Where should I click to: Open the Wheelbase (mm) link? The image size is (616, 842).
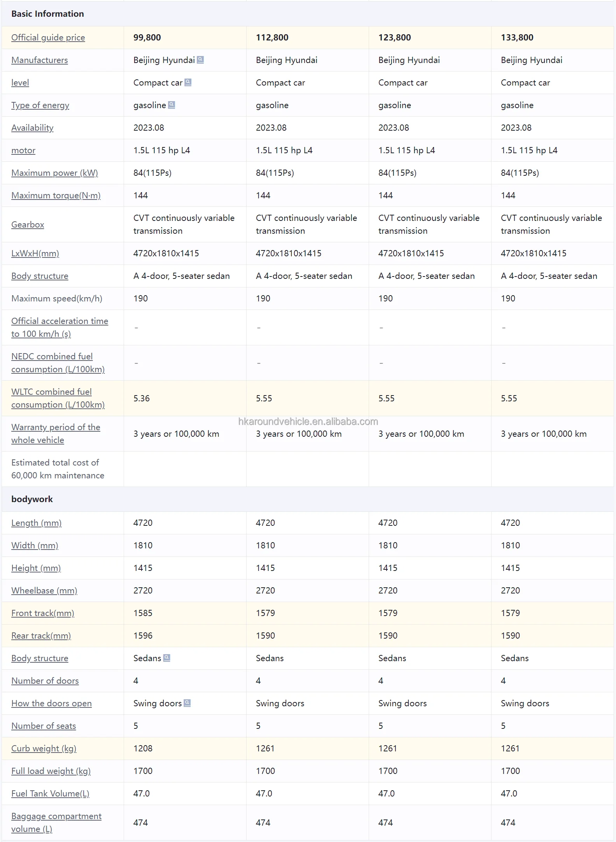[x=44, y=591]
